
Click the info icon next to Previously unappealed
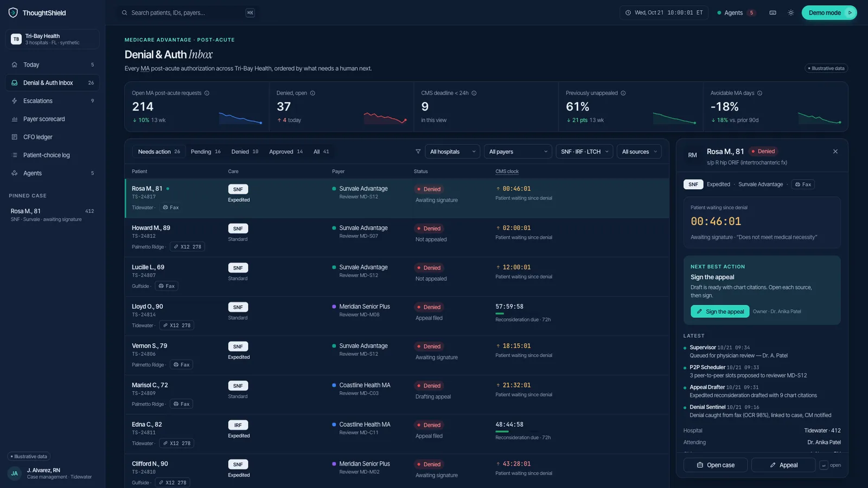[x=623, y=93]
